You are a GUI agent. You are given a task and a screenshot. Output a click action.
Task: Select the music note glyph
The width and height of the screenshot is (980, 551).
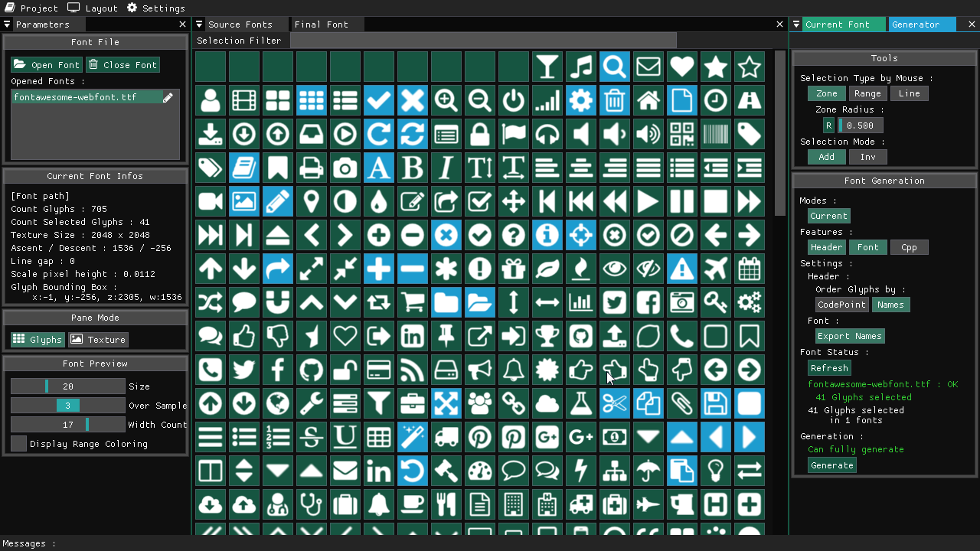tap(580, 67)
